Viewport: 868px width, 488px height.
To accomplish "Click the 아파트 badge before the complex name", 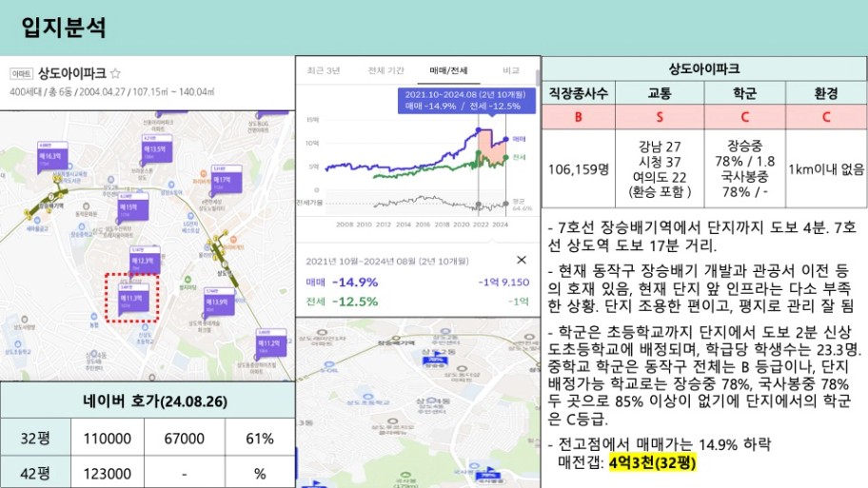I will (x=22, y=73).
